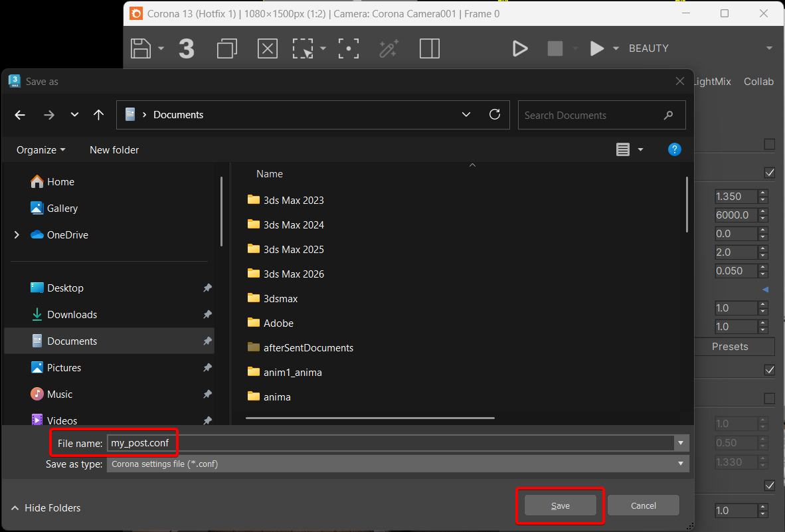Select Pictures in the navigation pane
The width and height of the screenshot is (785, 532).
(x=56, y=367)
